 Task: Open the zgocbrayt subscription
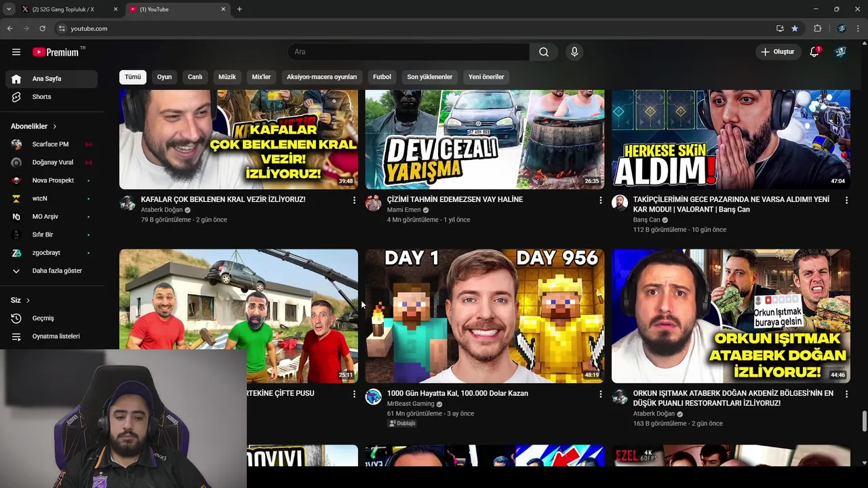[52, 253]
